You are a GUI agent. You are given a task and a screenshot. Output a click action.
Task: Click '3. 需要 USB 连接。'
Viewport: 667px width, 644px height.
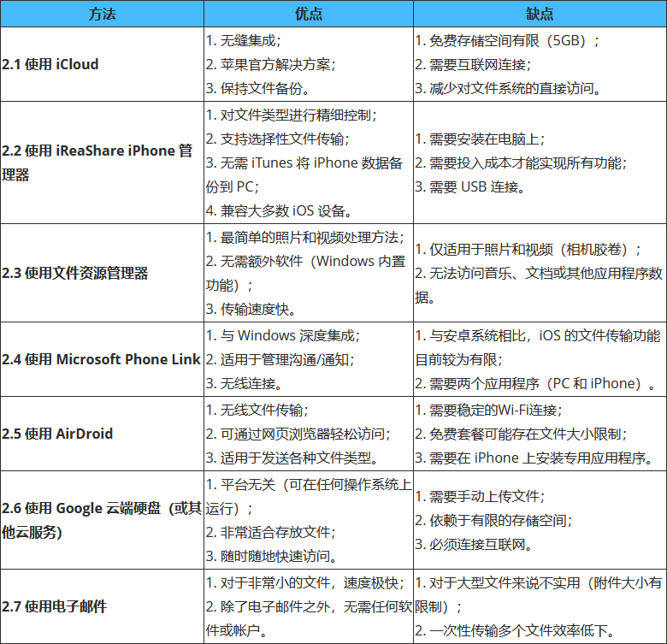tap(470, 186)
